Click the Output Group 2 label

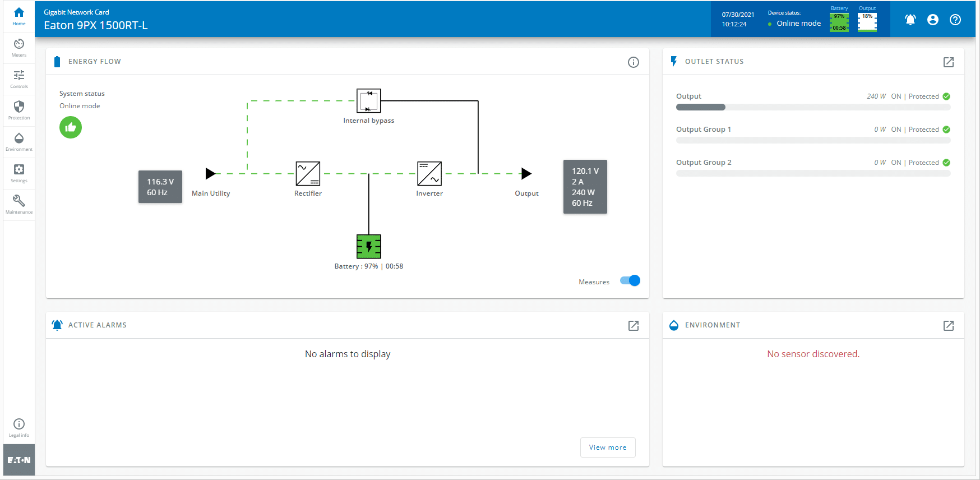704,163
